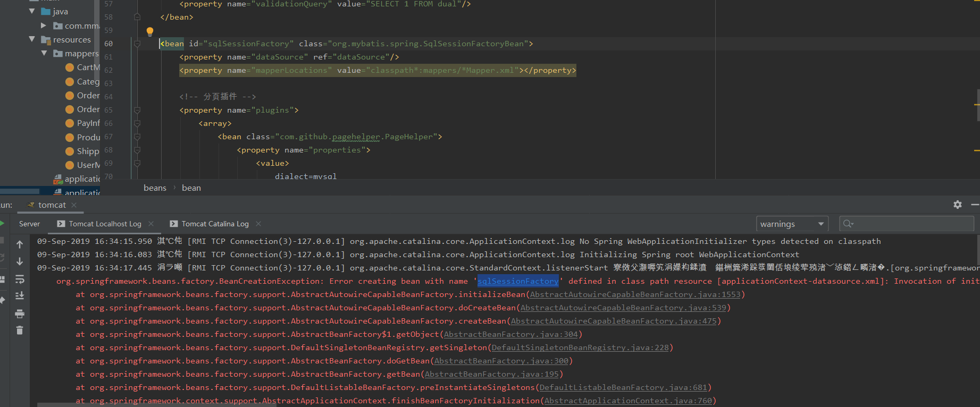This screenshot has width=980, height=407.
Task: Click the up arrow in the log toolbar
Action: tap(20, 244)
